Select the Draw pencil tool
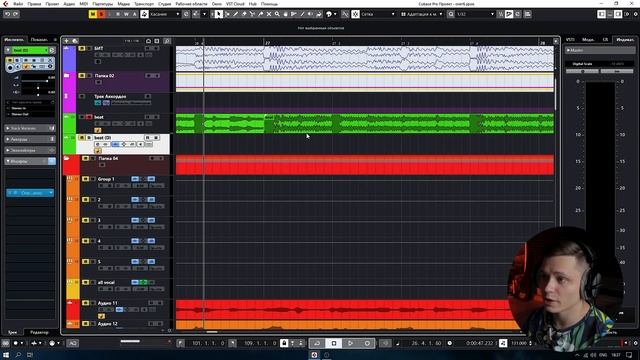This screenshot has width=640, height=360. (236, 14)
